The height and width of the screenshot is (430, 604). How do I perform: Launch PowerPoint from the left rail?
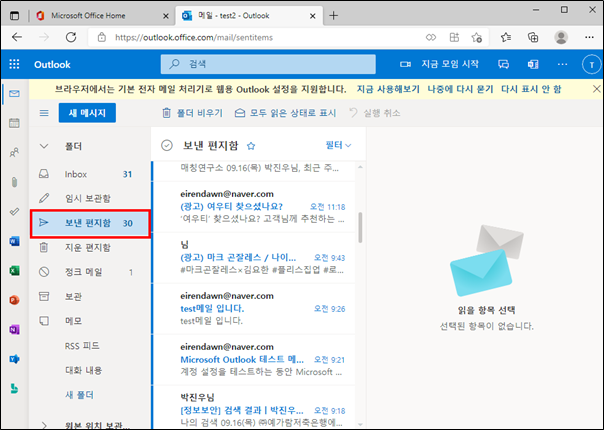click(14, 300)
